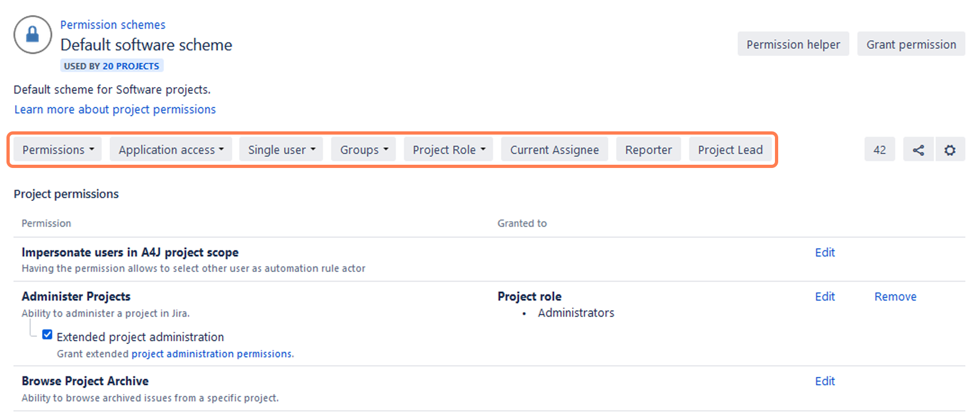Viewport: 980px width, 414px height.
Task: Click the Grant permission button
Action: (911, 44)
